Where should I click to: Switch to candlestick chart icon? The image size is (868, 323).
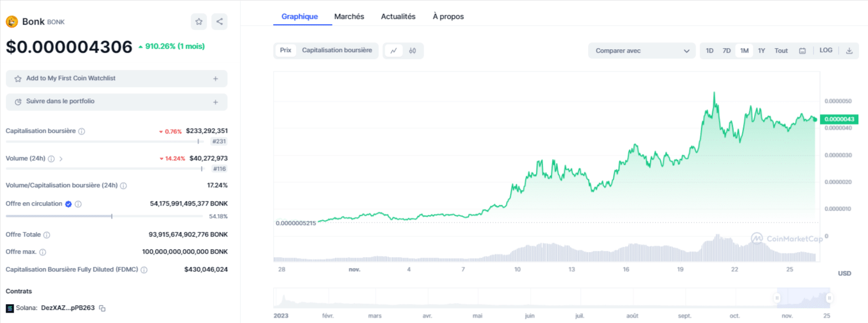(x=412, y=50)
